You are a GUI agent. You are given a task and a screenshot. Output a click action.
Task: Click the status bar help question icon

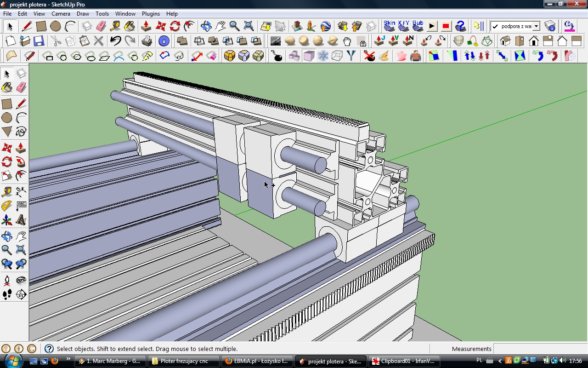tap(49, 349)
